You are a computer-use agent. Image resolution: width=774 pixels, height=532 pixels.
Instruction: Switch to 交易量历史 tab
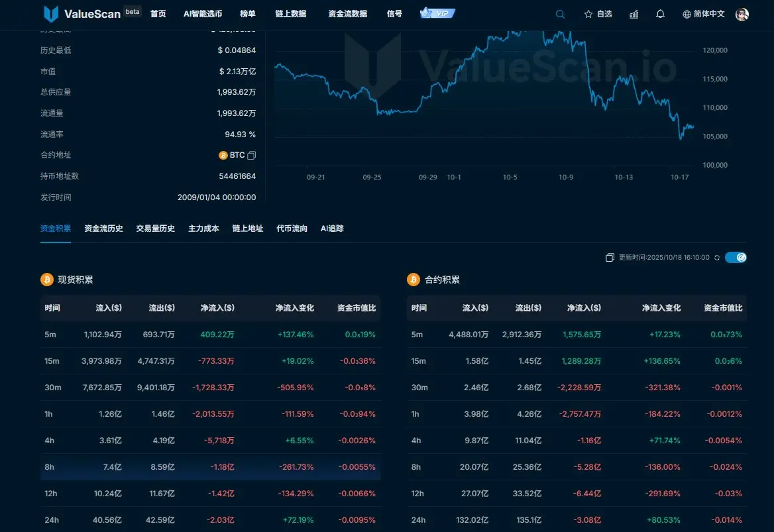click(x=156, y=229)
